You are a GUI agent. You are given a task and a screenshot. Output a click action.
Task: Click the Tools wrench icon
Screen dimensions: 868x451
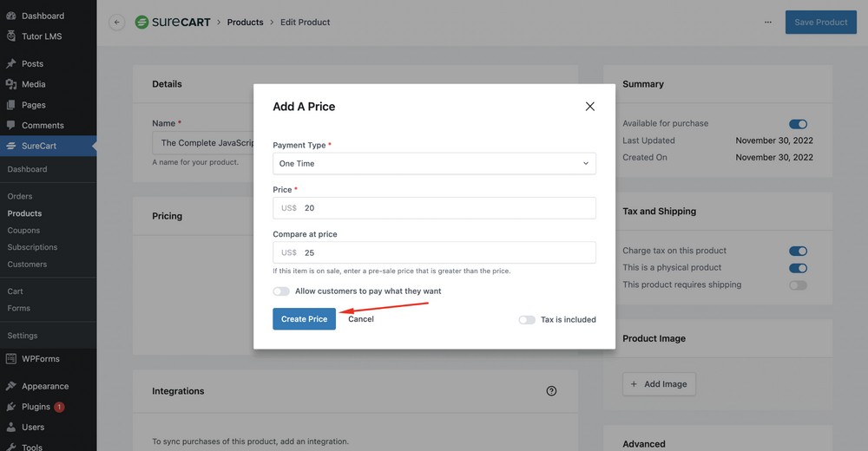click(x=11, y=447)
